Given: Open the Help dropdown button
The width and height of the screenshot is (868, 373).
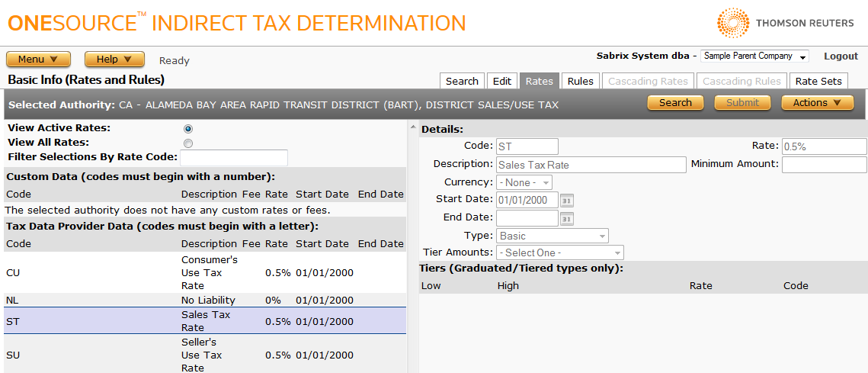Looking at the screenshot, I should coord(114,59).
